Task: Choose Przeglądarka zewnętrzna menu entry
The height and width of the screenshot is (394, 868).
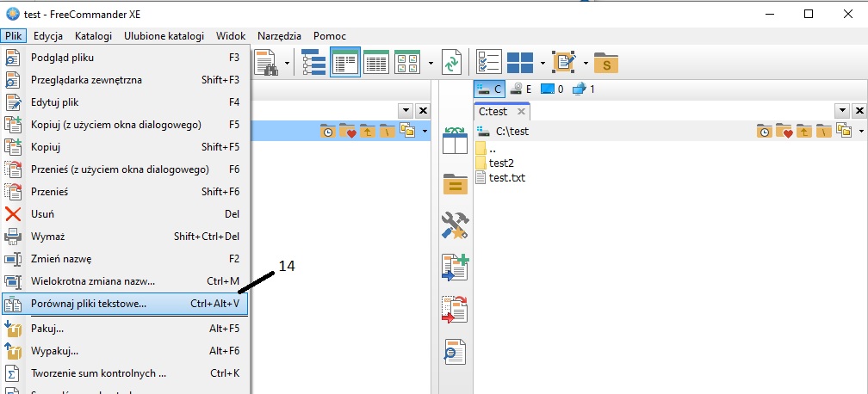Action: [x=125, y=80]
